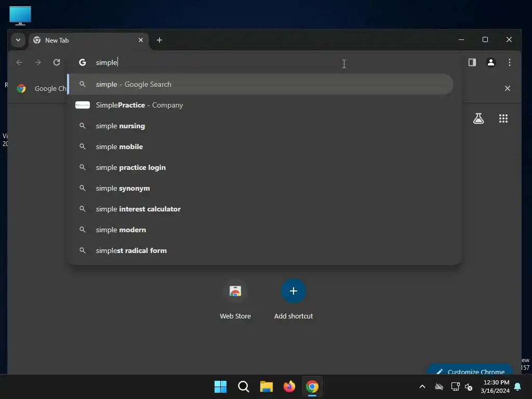
Task: Open the Web Store shortcut
Action: tap(235, 300)
